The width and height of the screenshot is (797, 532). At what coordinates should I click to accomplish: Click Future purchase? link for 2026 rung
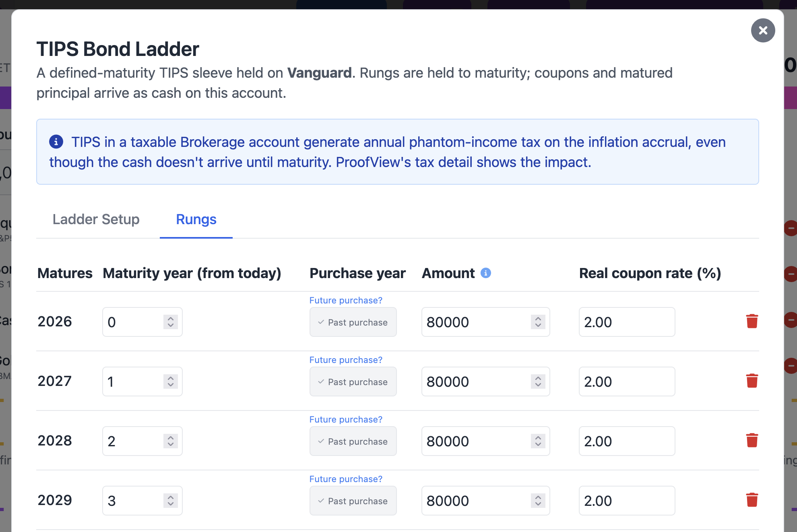(x=346, y=300)
